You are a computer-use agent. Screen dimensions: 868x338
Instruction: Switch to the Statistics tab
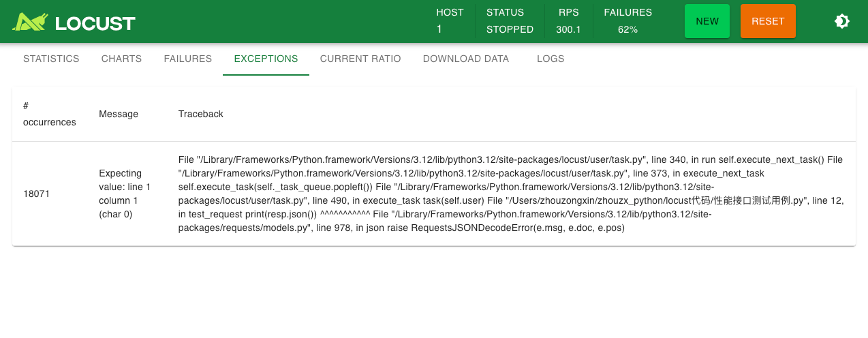pyautogui.click(x=51, y=59)
